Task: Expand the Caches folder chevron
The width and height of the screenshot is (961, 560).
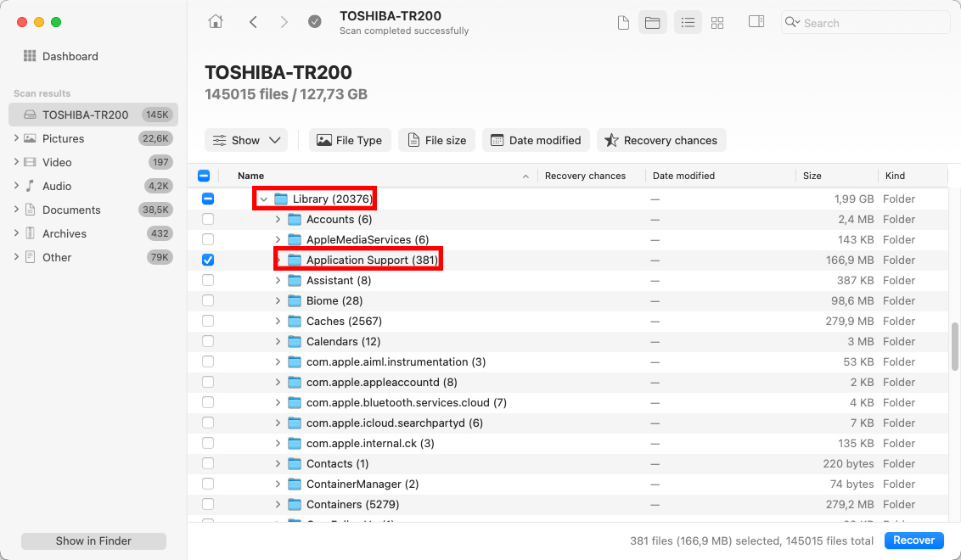Action: pyautogui.click(x=278, y=321)
